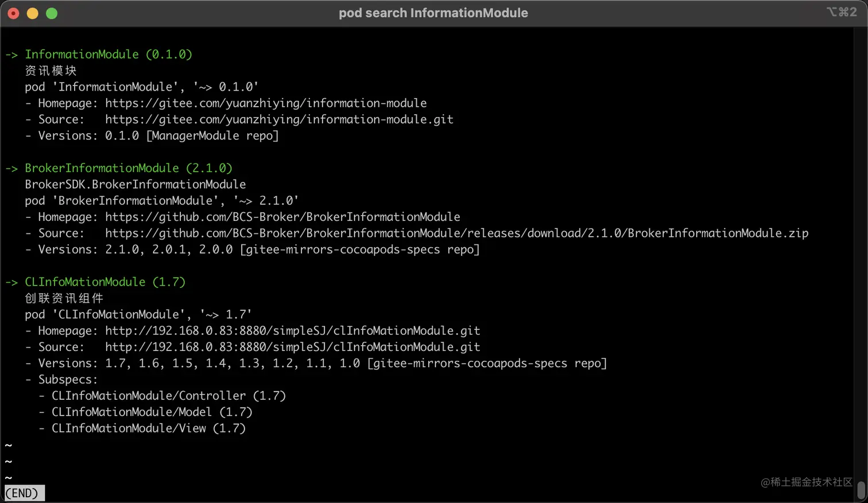The height and width of the screenshot is (503, 868).
Task: Open the InformationModule gitee homepage link
Action: [x=266, y=103]
